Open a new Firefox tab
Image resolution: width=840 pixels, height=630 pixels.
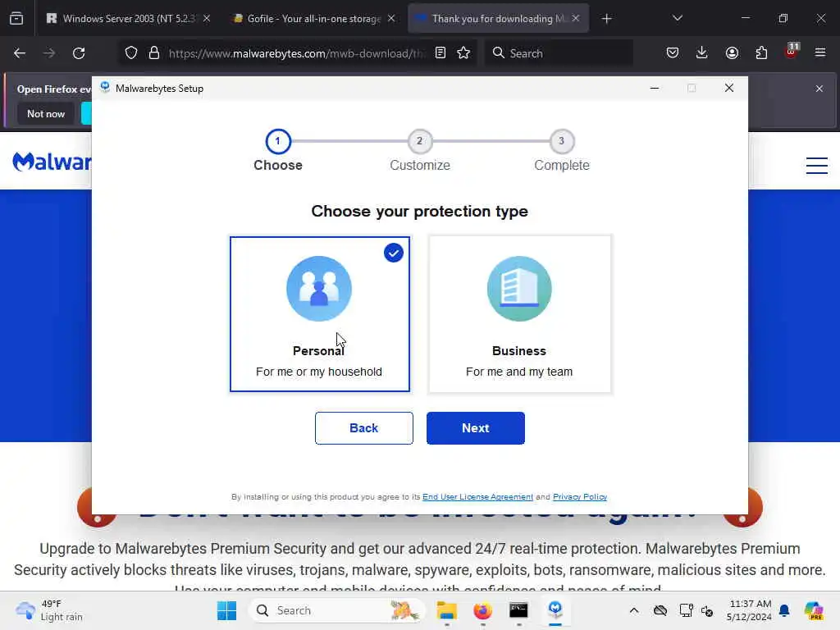606,19
